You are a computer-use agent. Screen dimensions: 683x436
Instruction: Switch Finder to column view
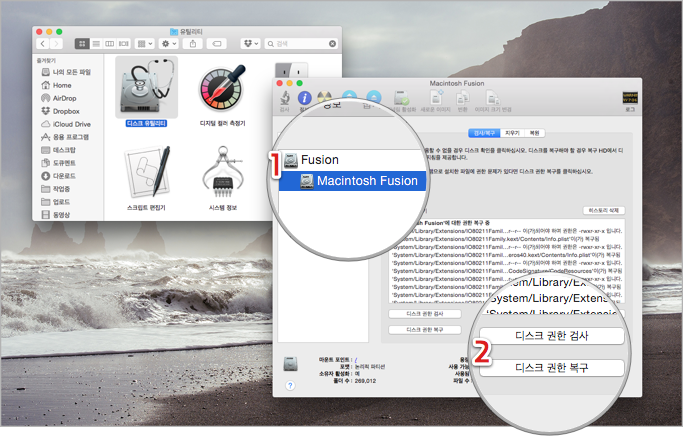[110, 44]
